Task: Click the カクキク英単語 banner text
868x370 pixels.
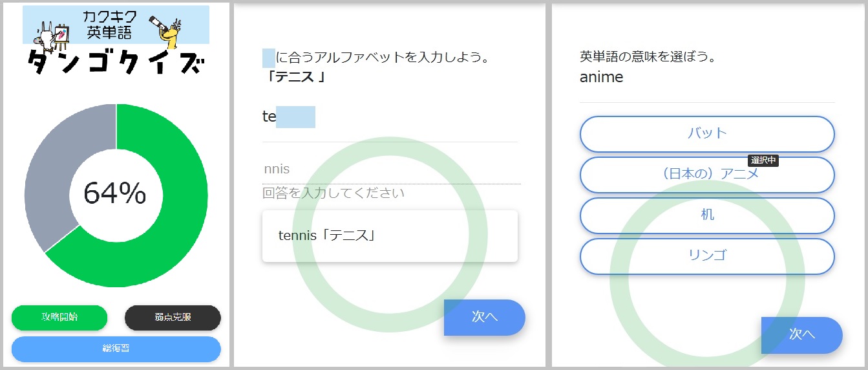Action: [x=109, y=24]
